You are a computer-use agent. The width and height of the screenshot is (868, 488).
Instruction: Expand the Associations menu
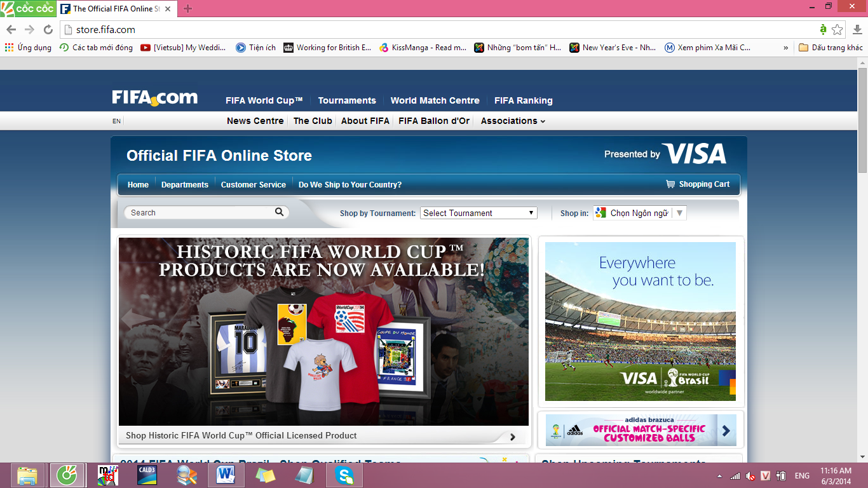513,121
